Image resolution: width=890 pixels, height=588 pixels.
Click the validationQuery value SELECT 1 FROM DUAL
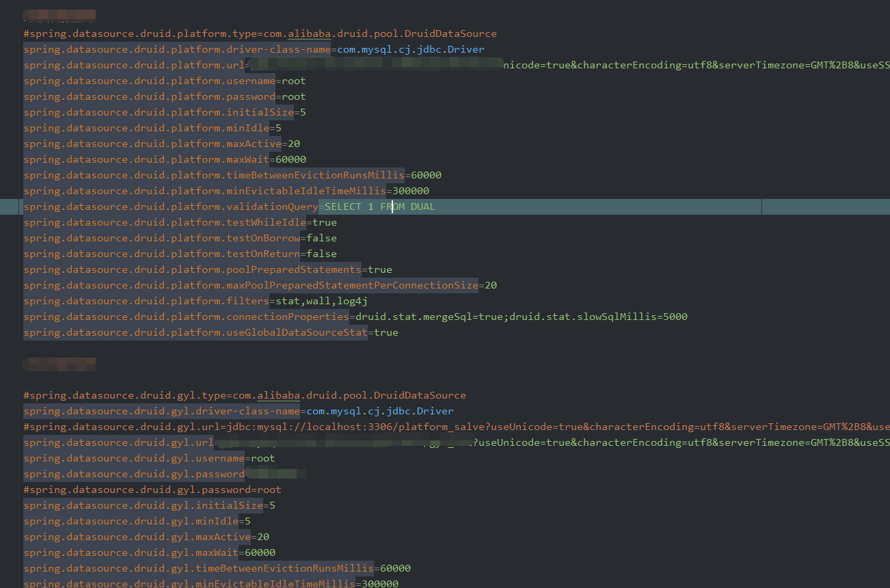[378, 206]
